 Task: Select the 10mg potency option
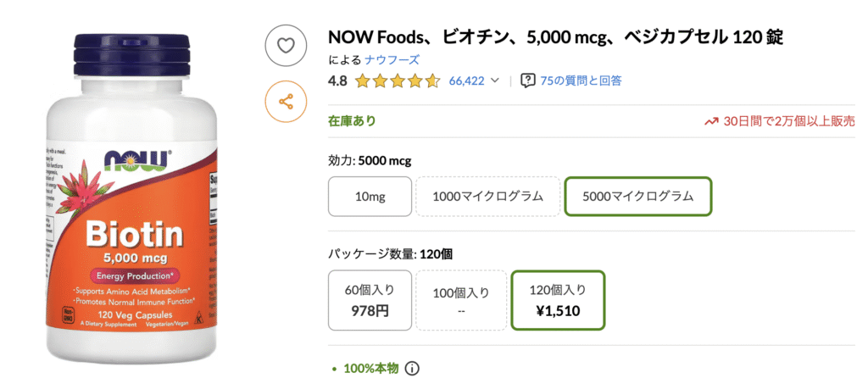pos(370,197)
